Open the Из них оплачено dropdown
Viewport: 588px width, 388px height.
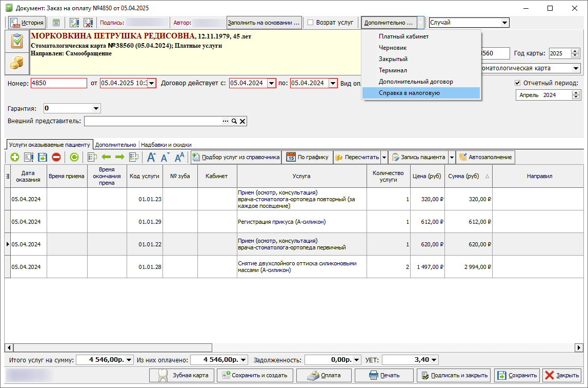(x=244, y=360)
